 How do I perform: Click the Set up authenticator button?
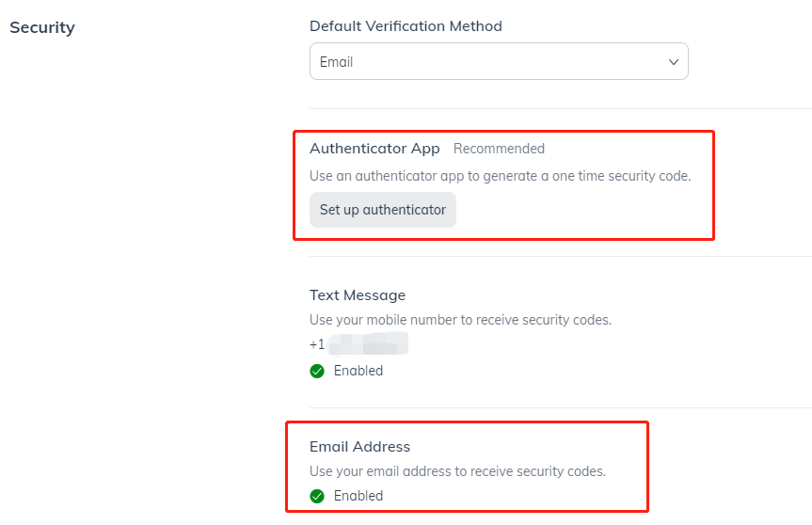(383, 210)
